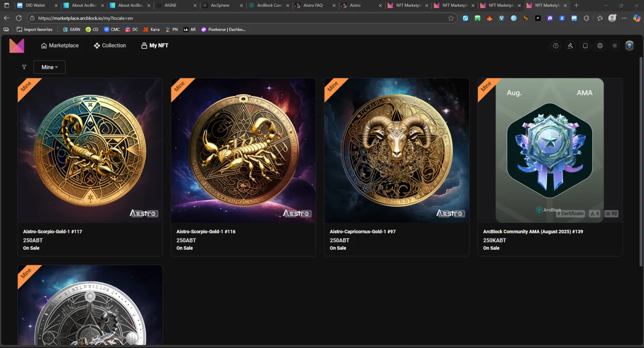Open the Import favorites bookmark
The height and width of the screenshot is (348, 644).
[x=35, y=29]
